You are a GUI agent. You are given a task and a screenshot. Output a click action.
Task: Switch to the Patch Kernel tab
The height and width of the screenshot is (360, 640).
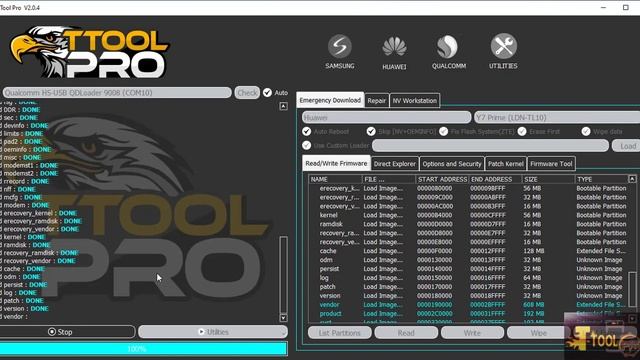pyautogui.click(x=506, y=164)
